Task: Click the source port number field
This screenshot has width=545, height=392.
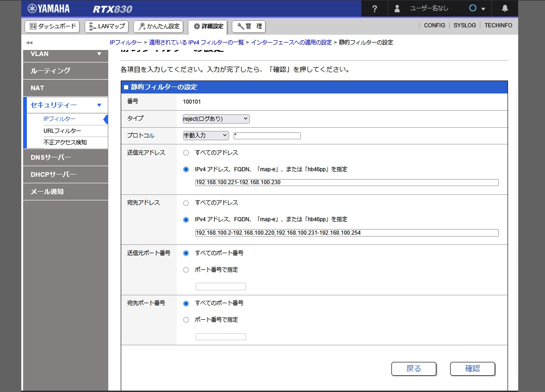Action: [x=221, y=286]
